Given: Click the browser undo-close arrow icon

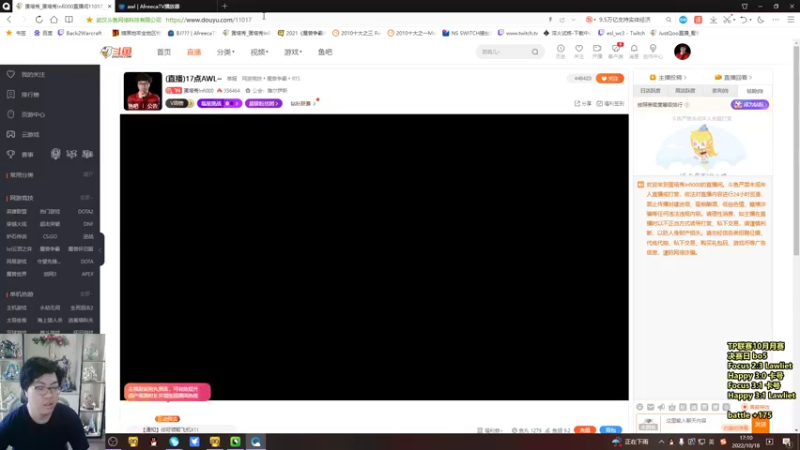Looking at the screenshot, I should click(743, 19).
